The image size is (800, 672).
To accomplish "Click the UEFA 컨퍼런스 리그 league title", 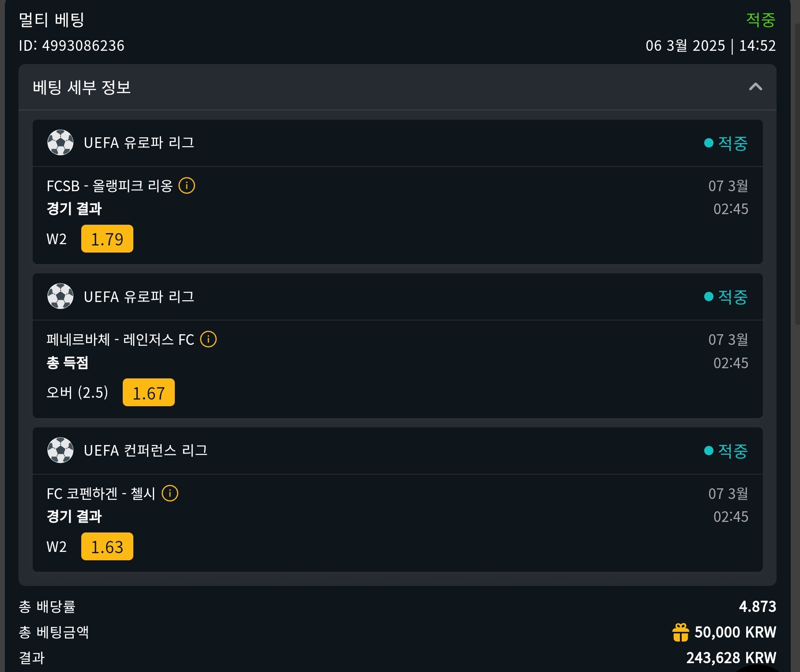I will [x=145, y=450].
